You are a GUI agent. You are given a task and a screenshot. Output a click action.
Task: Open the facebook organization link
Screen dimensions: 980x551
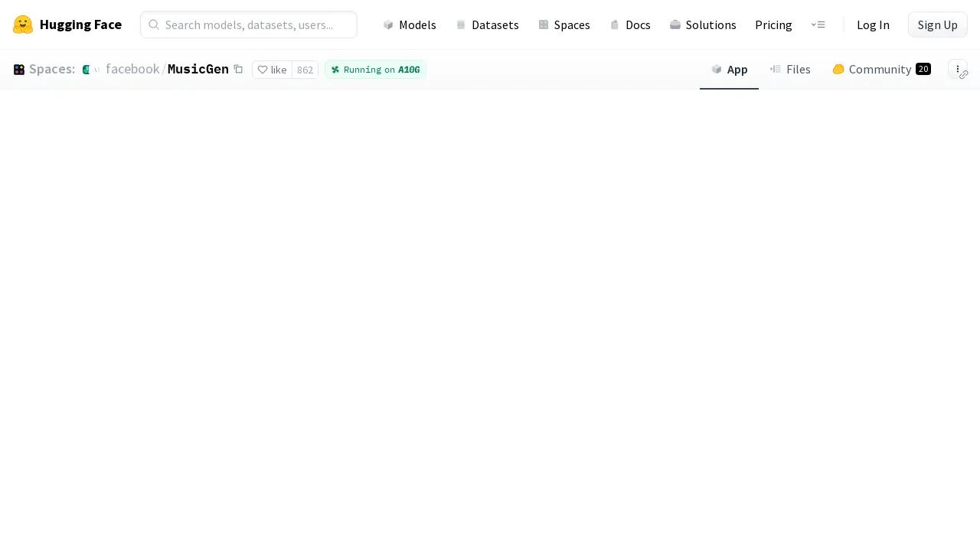(x=132, y=69)
